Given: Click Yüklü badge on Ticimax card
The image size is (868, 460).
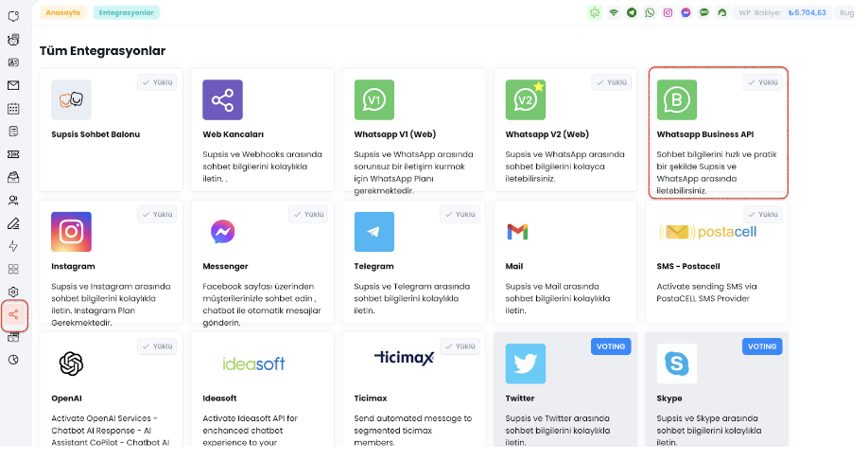Looking at the screenshot, I should click(460, 346).
